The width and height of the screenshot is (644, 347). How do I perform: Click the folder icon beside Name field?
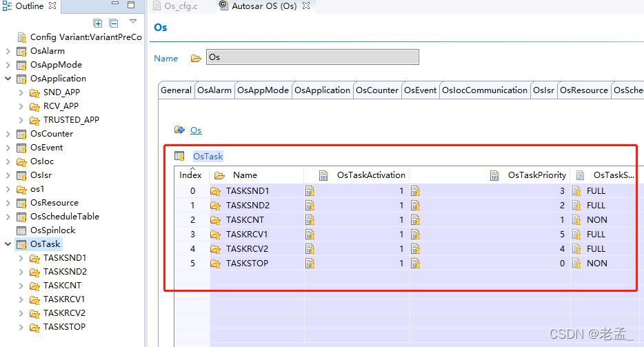196,59
